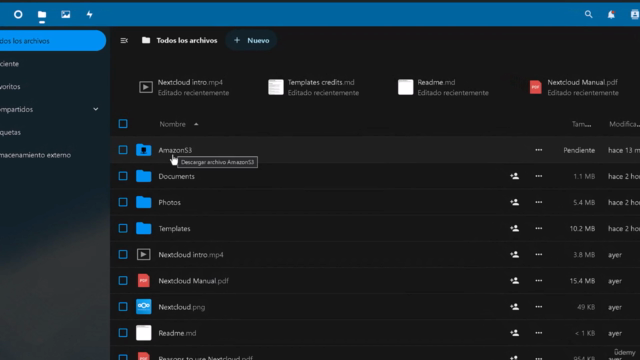
Task: Share the Photos folder
Action: coord(515,202)
